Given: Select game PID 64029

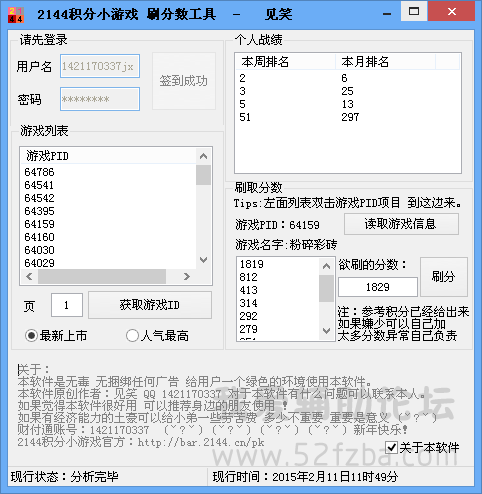Looking at the screenshot, I should pyautogui.click(x=39, y=263).
